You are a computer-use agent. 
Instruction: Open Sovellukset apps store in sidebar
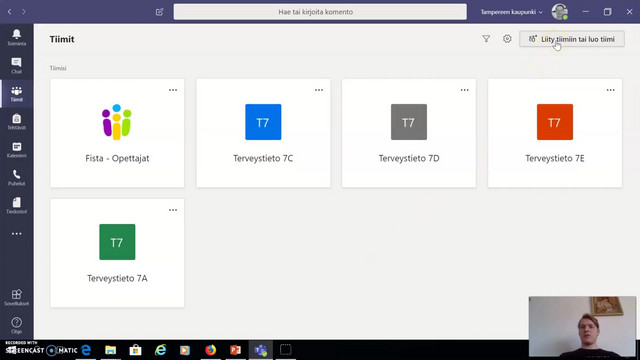tap(16, 298)
